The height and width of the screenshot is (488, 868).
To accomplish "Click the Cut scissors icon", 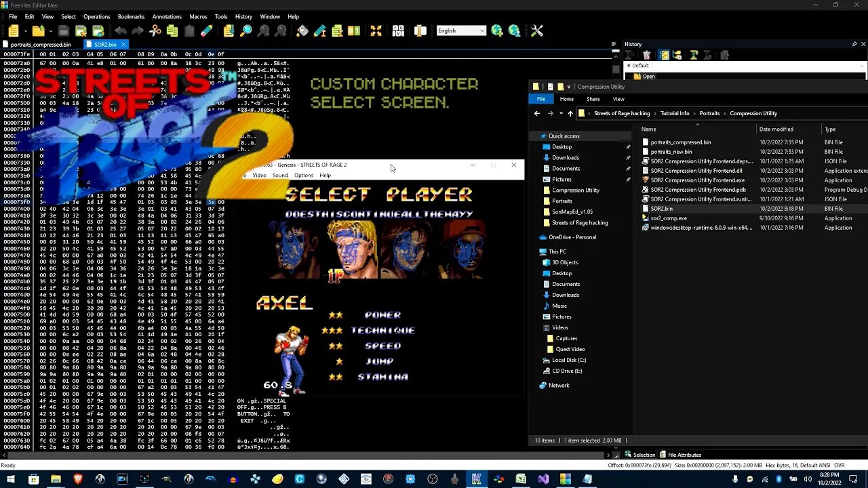I will (x=155, y=30).
